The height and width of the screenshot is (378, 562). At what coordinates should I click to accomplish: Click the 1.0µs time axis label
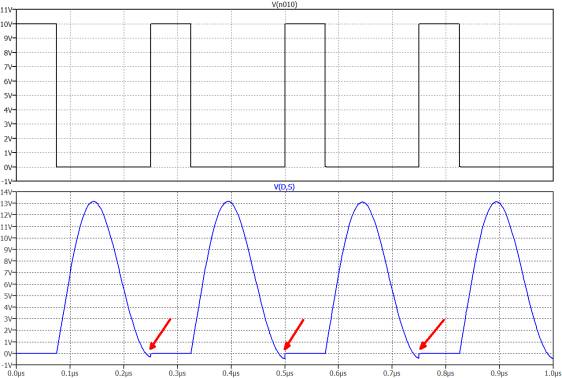pos(552,373)
